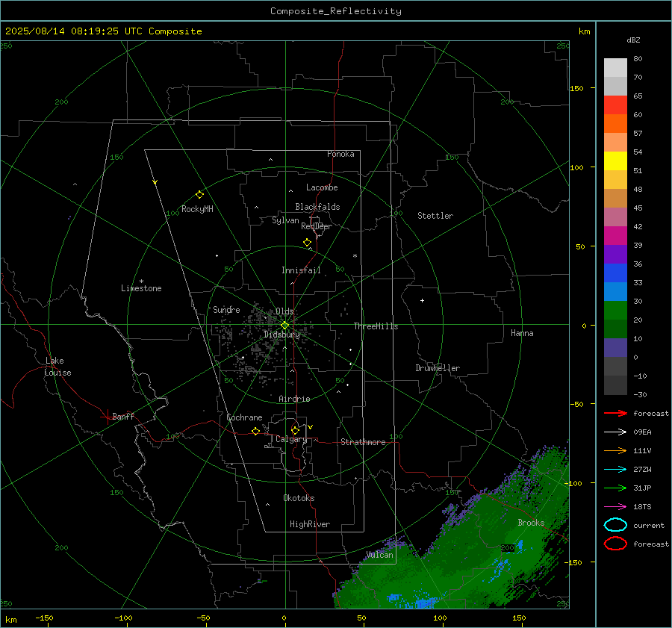Click the RockyMH label
672x628 pixels.
(x=197, y=209)
